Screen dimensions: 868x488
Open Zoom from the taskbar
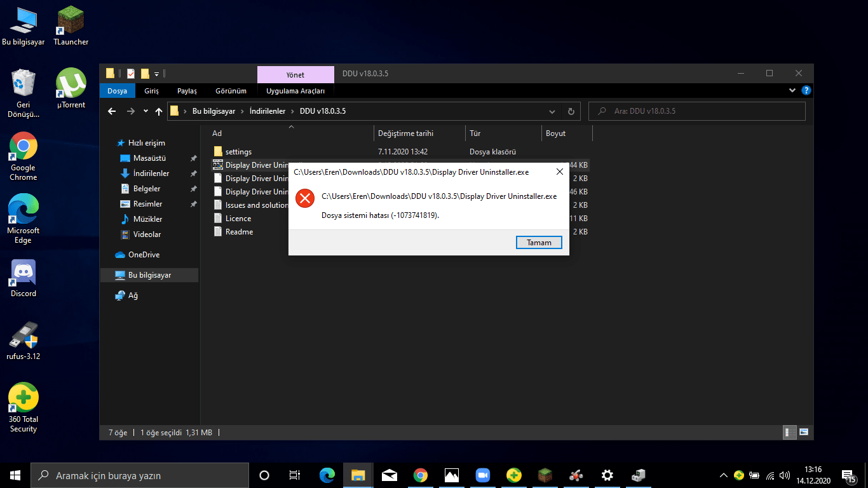(x=483, y=475)
